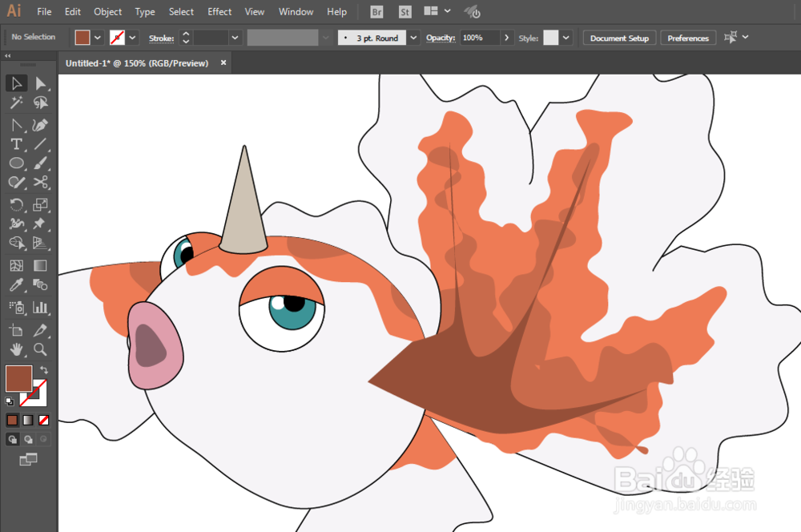
Task: Select the Slice tool
Action: pyautogui.click(x=40, y=330)
